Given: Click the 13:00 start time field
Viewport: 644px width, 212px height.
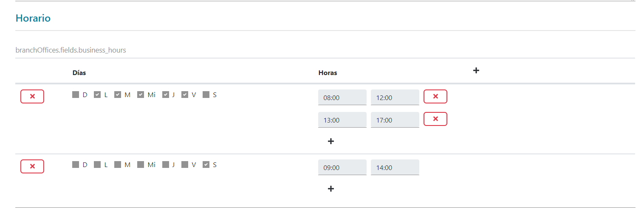Looking at the screenshot, I should 342,120.
